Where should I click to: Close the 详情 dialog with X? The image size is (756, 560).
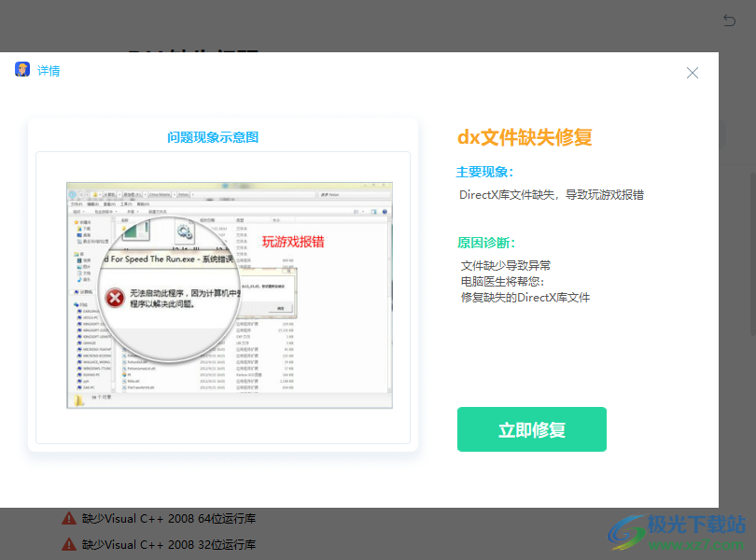(693, 73)
